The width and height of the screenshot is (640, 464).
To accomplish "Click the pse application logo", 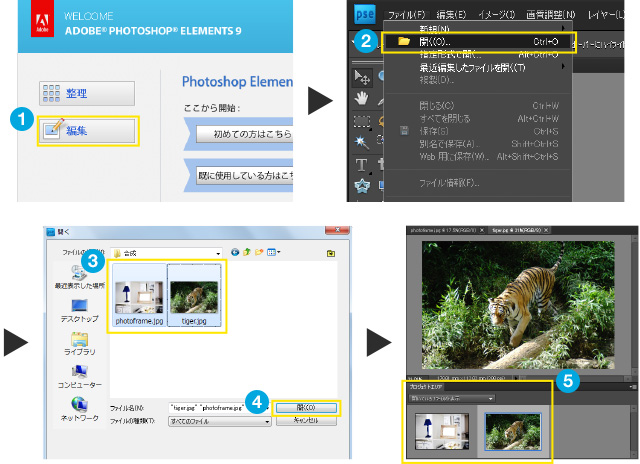I will (364, 14).
